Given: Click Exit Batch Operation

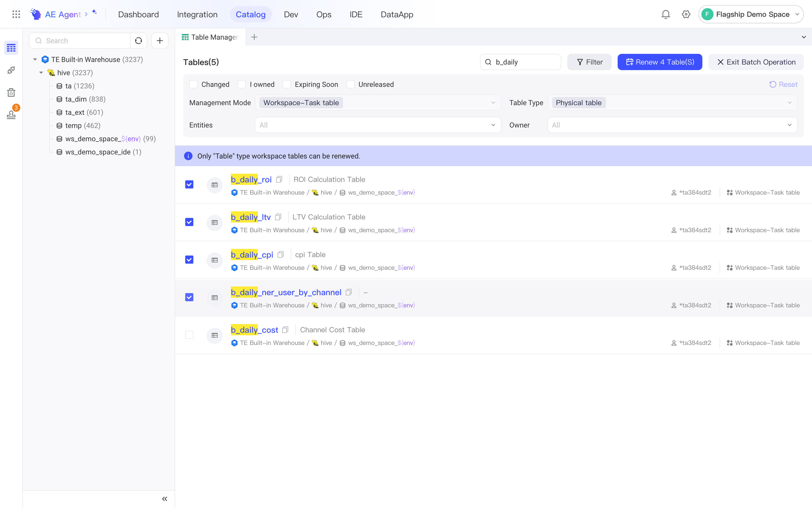Looking at the screenshot, I should click(x=756, y=62).
